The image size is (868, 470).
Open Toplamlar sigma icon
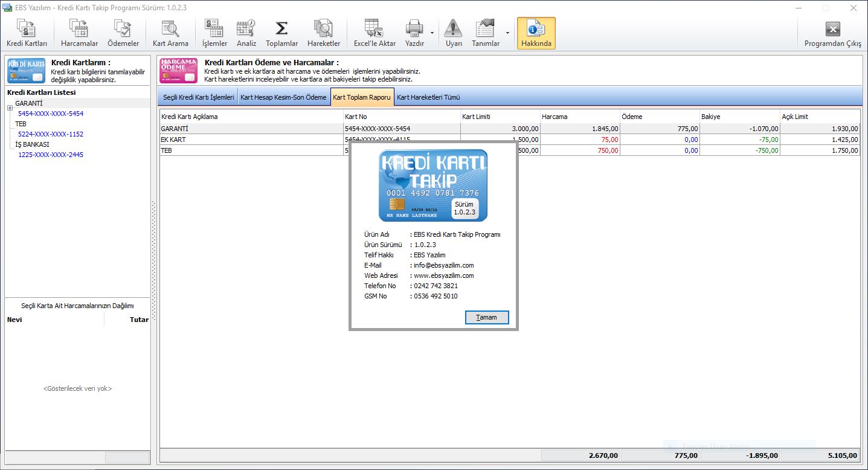coord(281,33)
